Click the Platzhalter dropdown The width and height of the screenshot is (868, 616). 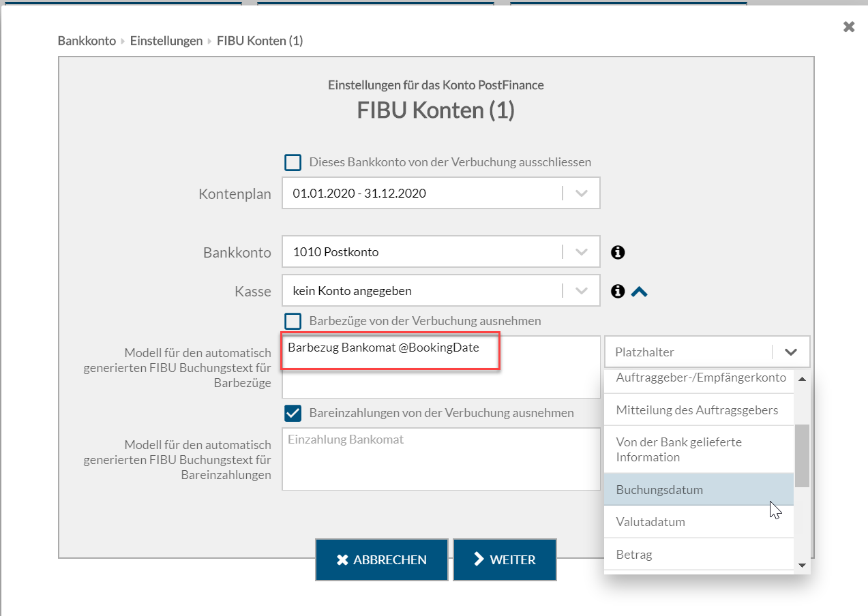click(x=707, y=352)
